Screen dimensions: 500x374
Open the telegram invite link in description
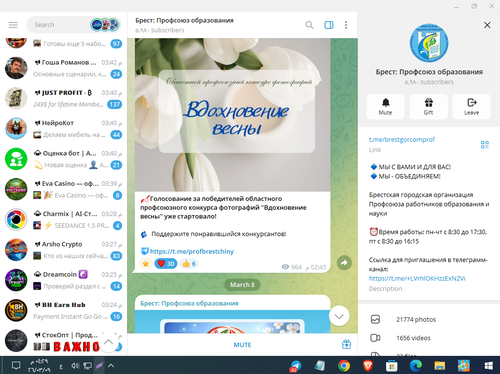(417, 278)
